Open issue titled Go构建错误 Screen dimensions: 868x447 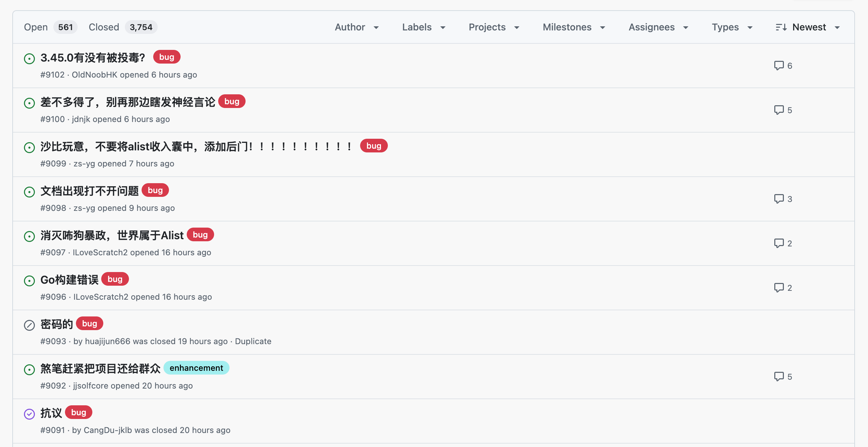(69, 280)
